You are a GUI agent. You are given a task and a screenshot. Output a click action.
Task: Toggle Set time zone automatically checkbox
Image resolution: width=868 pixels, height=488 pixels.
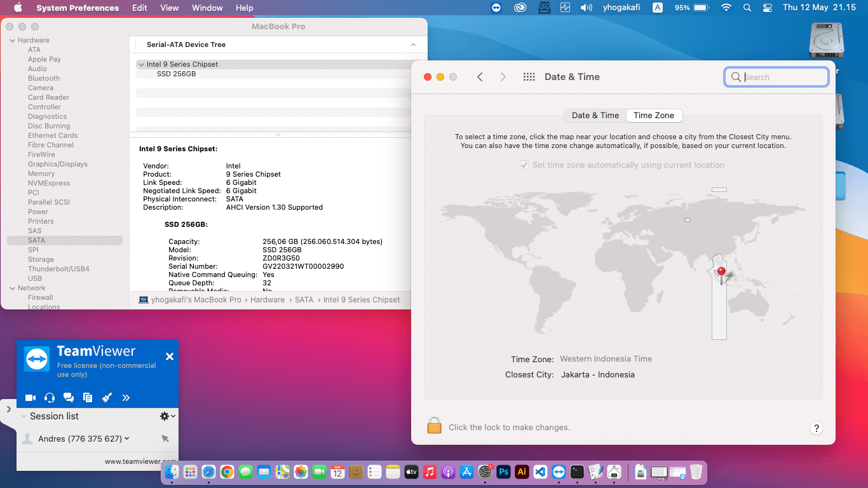[x=524, y=165]
